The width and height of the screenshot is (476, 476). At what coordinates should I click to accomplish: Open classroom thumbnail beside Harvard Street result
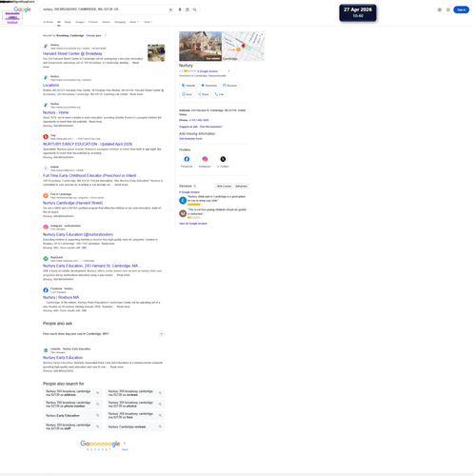click(x=156, y=52)
